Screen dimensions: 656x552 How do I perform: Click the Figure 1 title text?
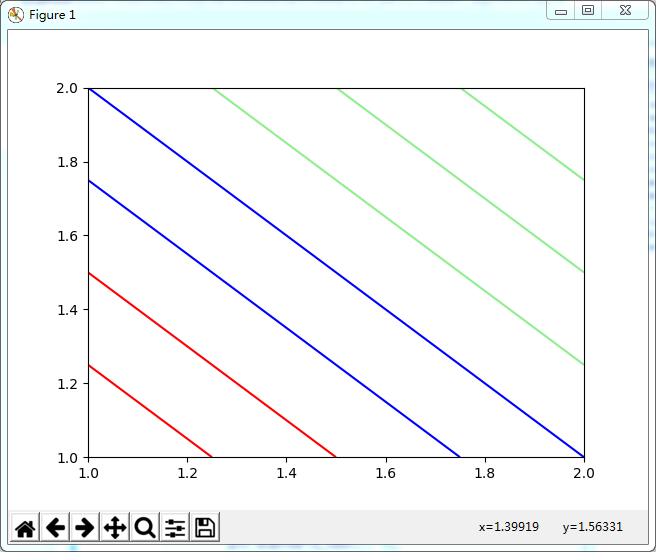52,15
